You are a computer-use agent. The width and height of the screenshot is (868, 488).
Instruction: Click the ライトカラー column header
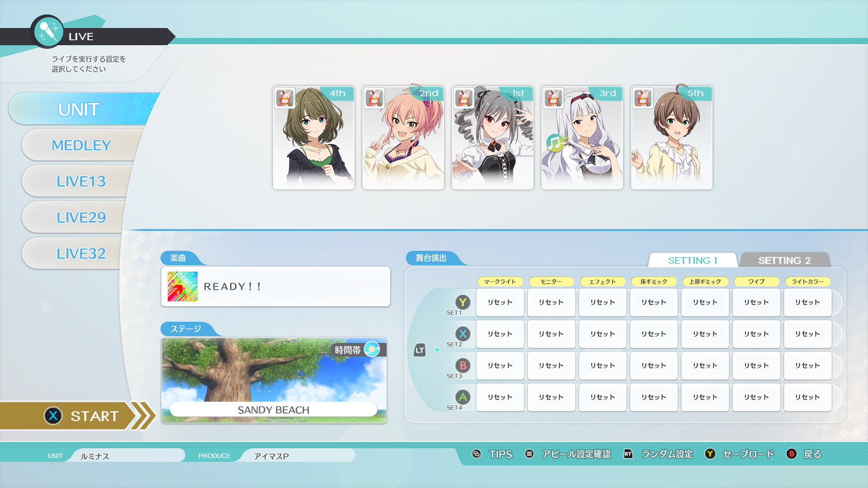point(807,282)
